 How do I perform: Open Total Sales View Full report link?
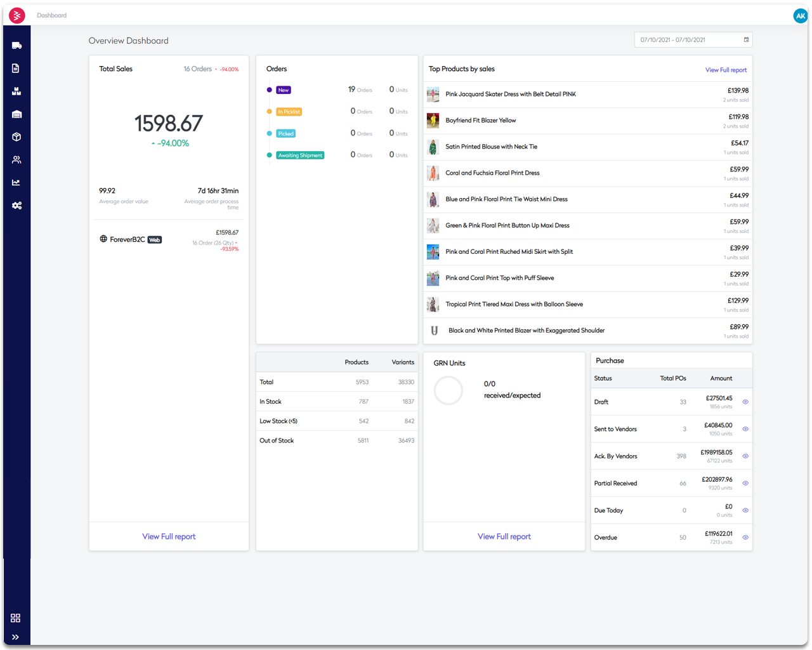pos(169,536)
